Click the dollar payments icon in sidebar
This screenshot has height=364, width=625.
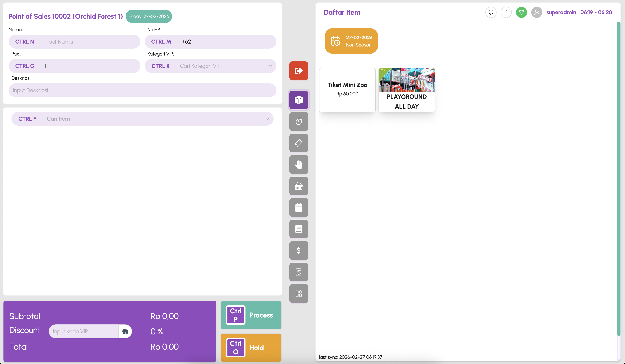[x=299, y=251]
